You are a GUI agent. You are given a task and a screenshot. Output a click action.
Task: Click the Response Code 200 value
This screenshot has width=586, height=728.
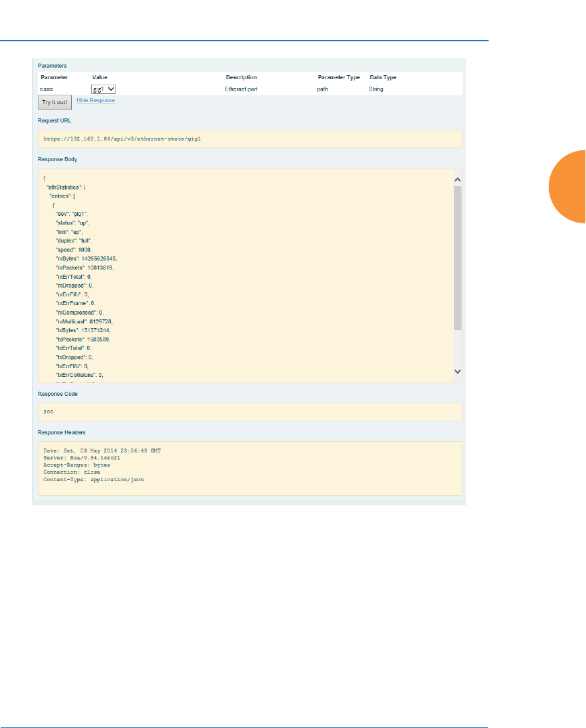click(48, 412)
